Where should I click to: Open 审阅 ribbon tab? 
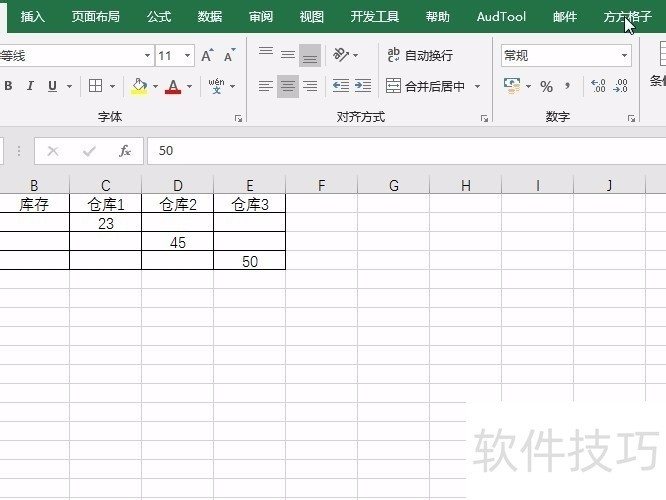click(x=261, y=17)
